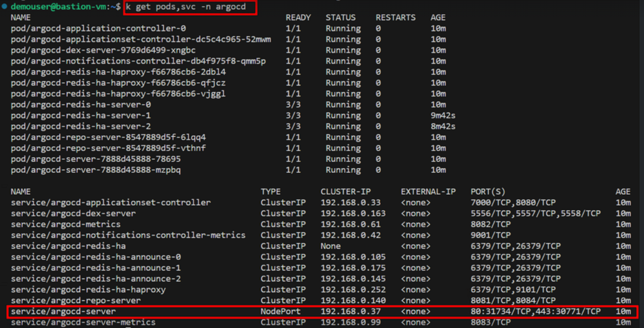Click pod/argocd-notifications-controller-db4f975f8-qmm5p text
The height and width of the screenshot is (328, 644).
(138, 61)
